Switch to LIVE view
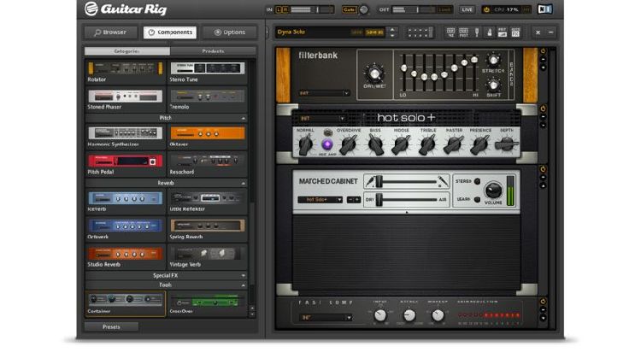 click(467, 9)
